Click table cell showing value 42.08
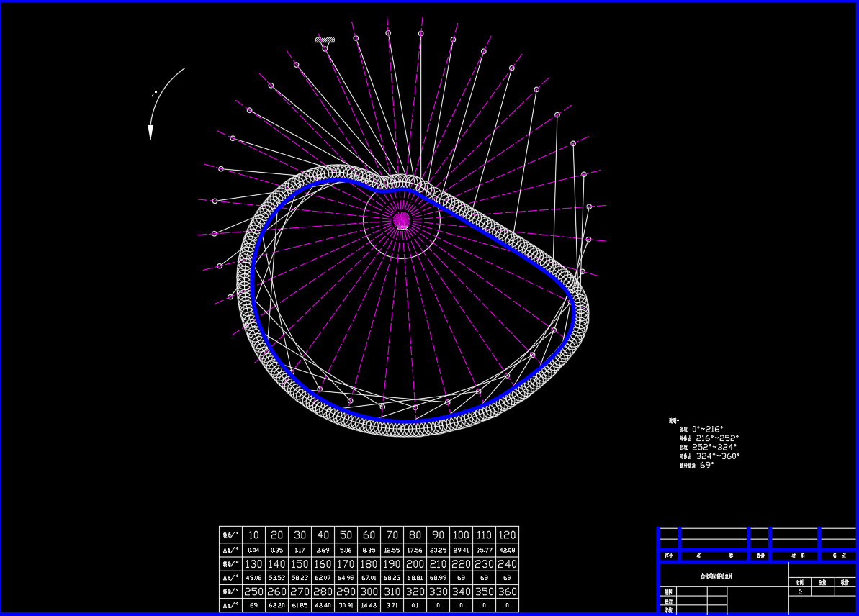Viewport: 859px width, 616px height. pyautogui.click(x=507, y=549)
